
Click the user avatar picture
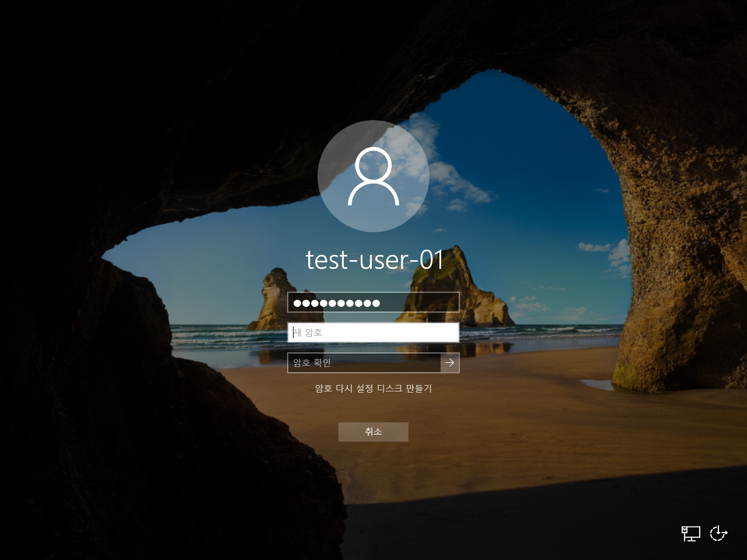(x=373, y=176)
